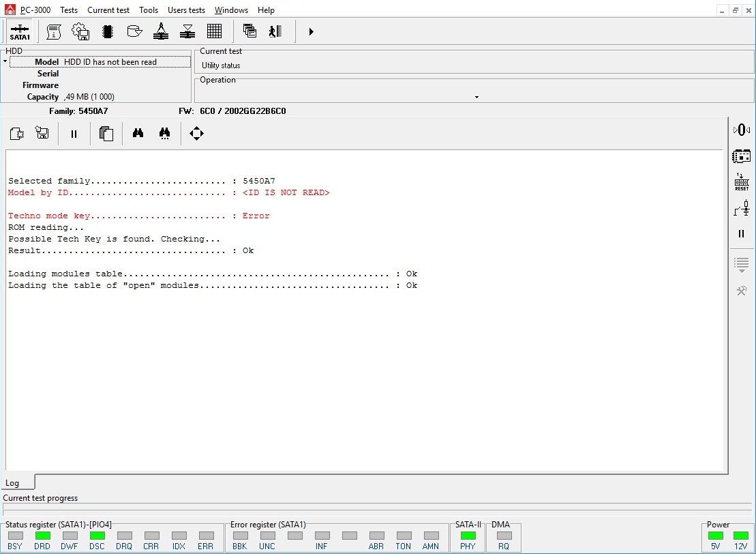Viewport: 756px width, 554px height.
Task: Click the 'Loading modules table' log line
Action: (x=213, y=274)
